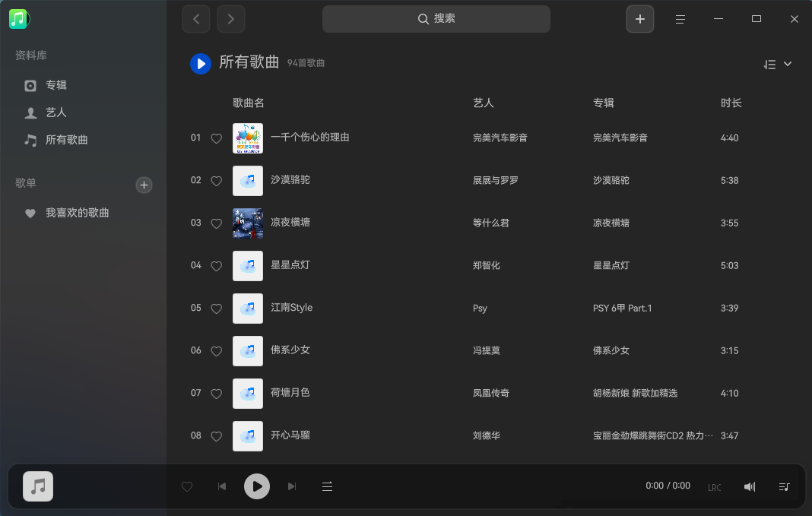Favorite the song 一千个伤心的理由
The image size is (812, 516).
tap(217, 138)
